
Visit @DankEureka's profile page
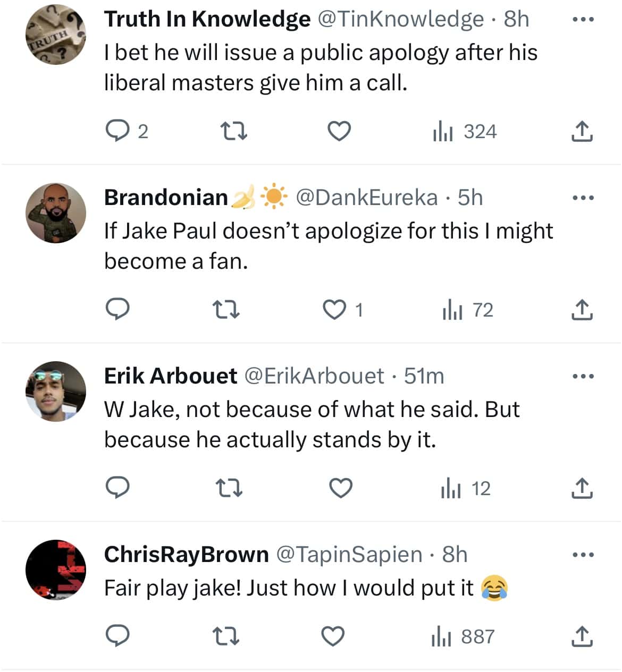(x=367, y=197)
